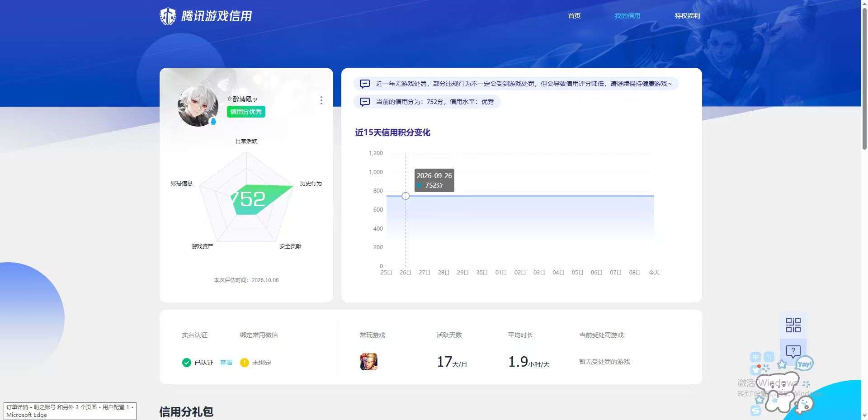Click the 17天/月 active days value
This screenshot has width=868, height=420.
(452, 362)
